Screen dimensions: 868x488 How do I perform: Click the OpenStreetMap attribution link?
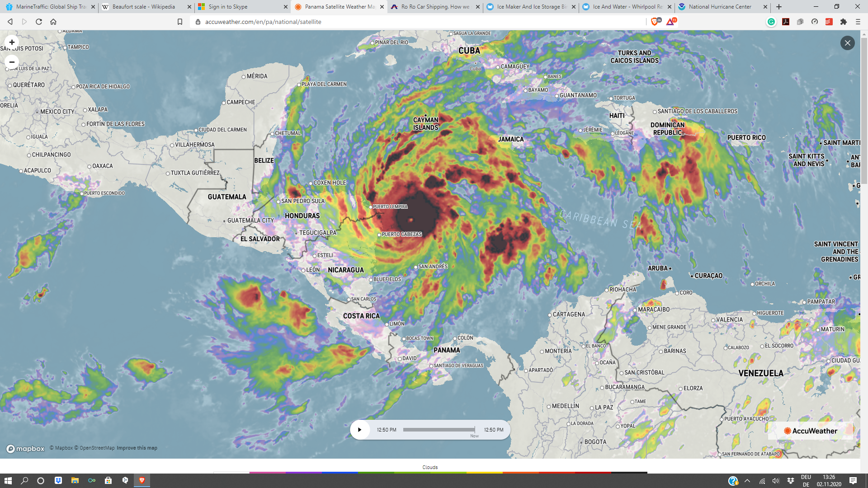point(97,448)
